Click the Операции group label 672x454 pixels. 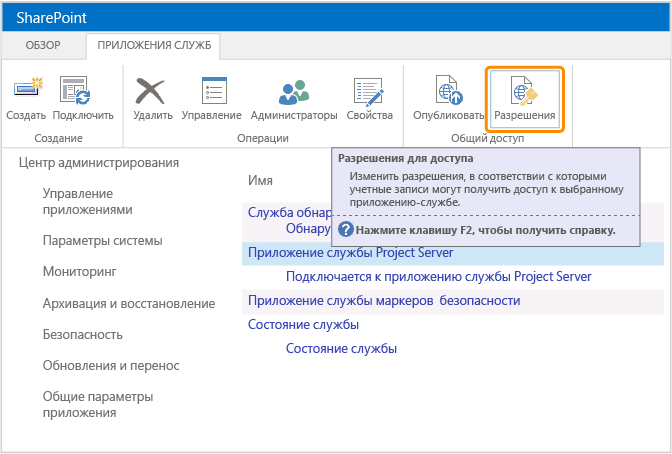pyautogui.click(x=263, y=138)
